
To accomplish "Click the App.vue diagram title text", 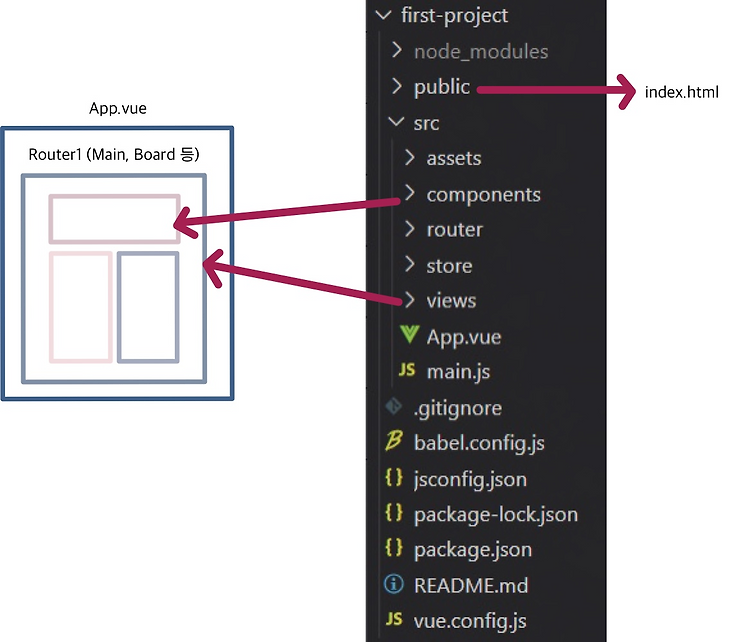I will coord(118,109).
